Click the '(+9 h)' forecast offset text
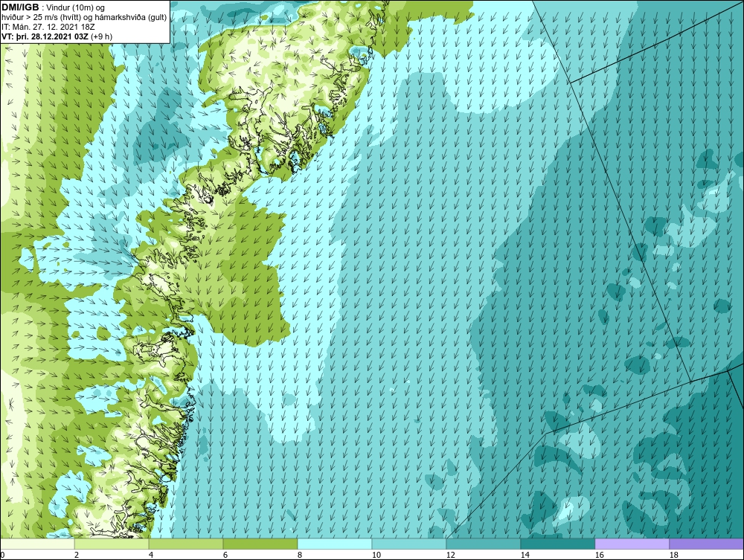Image resolution: width=744 pixels, height=560 pixels. point(101,36)
